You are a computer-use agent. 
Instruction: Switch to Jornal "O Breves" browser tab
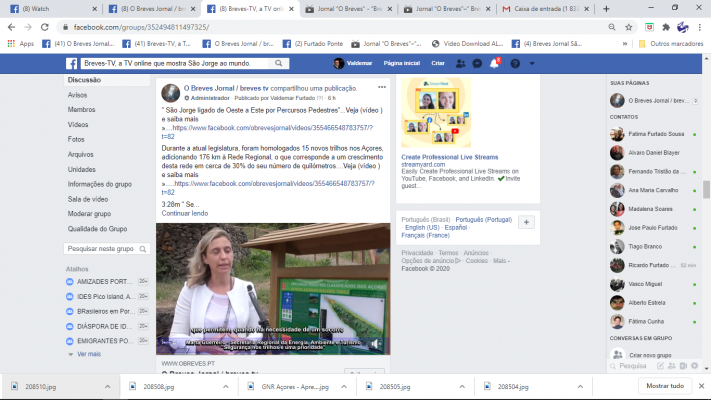tap(352, 8)
